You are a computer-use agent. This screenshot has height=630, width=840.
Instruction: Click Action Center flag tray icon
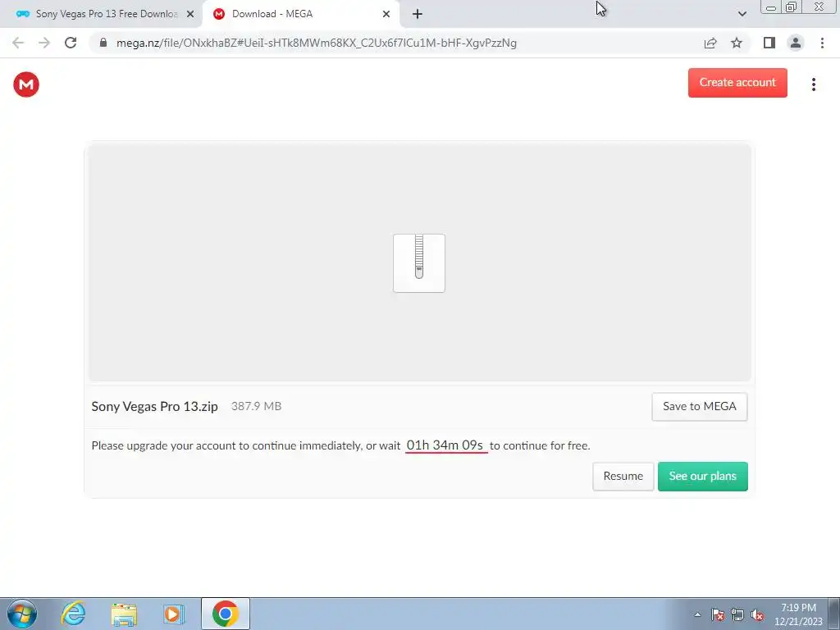[718, 614]
